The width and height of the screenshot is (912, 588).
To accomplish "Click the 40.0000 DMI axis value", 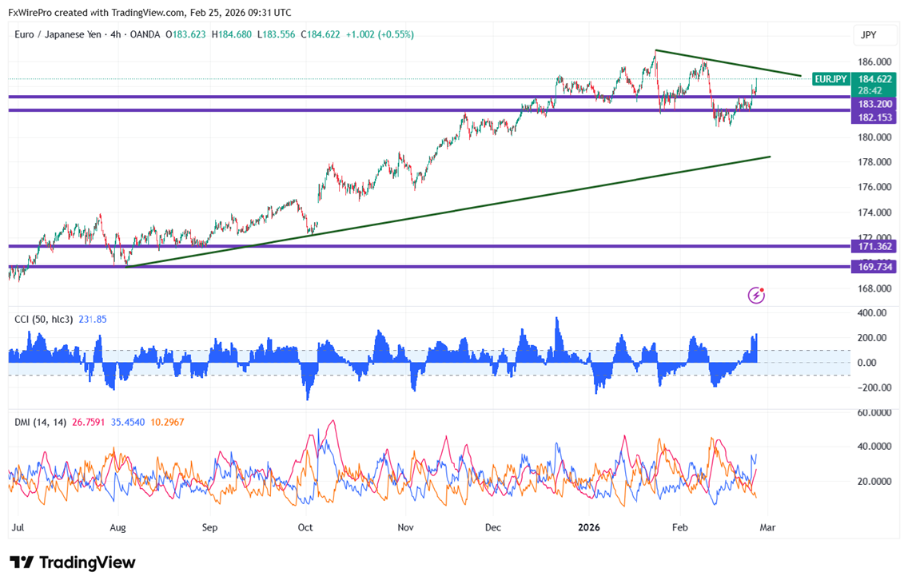I will tap(874, 447).
